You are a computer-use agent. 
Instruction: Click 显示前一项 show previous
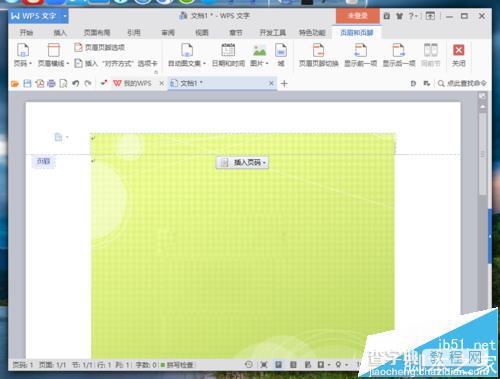click(x=360, y=55)
